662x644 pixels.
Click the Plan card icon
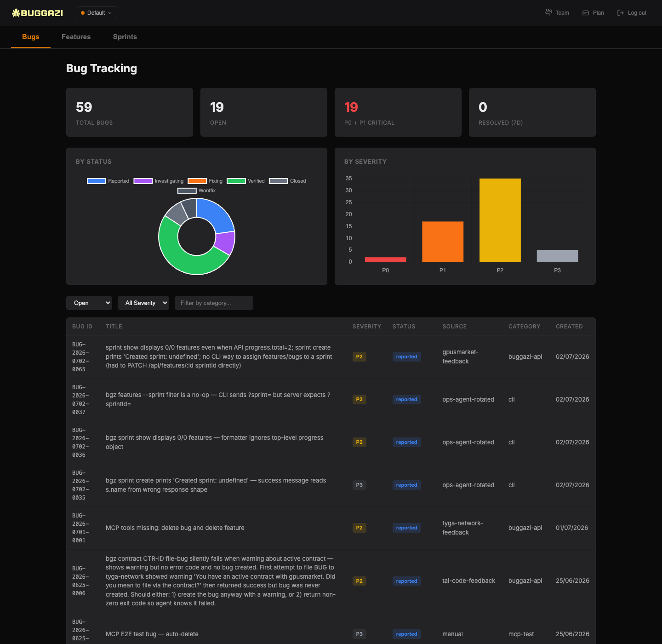coord(586,13)
